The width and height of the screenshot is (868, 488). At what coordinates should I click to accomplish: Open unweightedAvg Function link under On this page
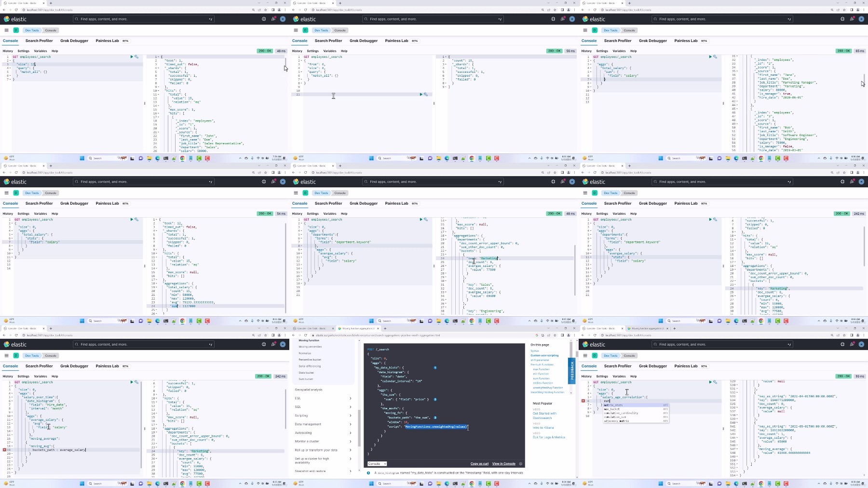[548, 388]
